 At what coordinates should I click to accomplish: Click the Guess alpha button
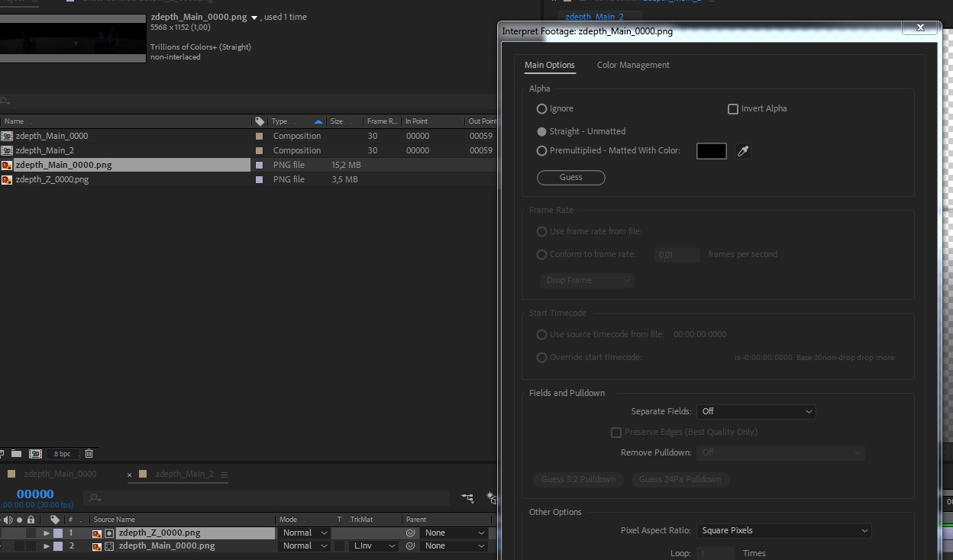click(x=571, y=178)
